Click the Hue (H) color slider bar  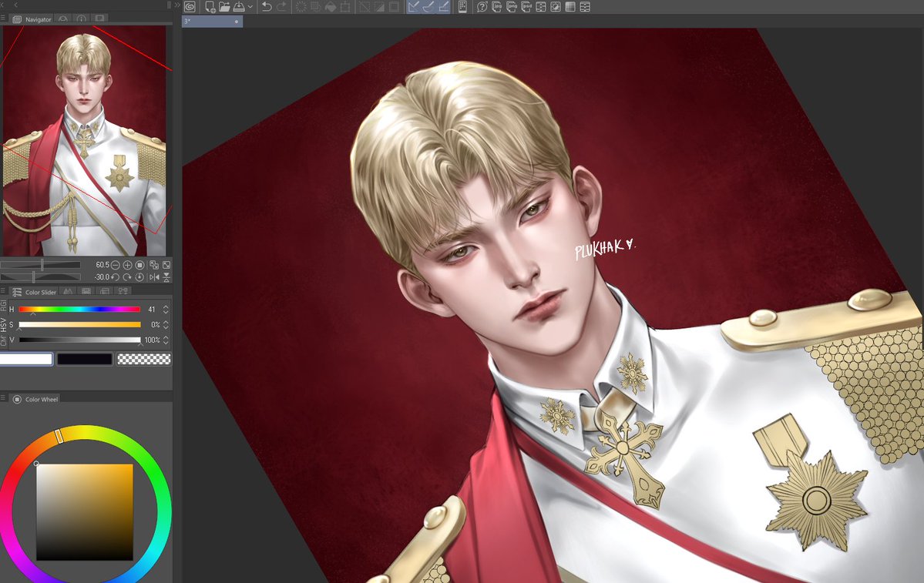point(79,309)
